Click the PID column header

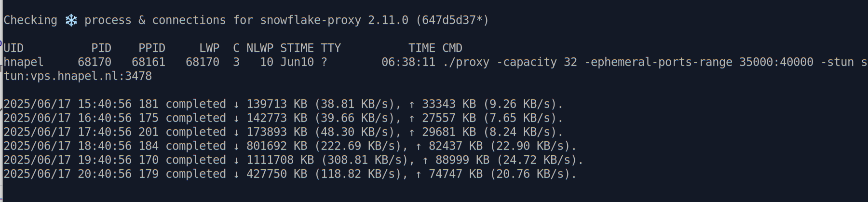coord(101,48)
